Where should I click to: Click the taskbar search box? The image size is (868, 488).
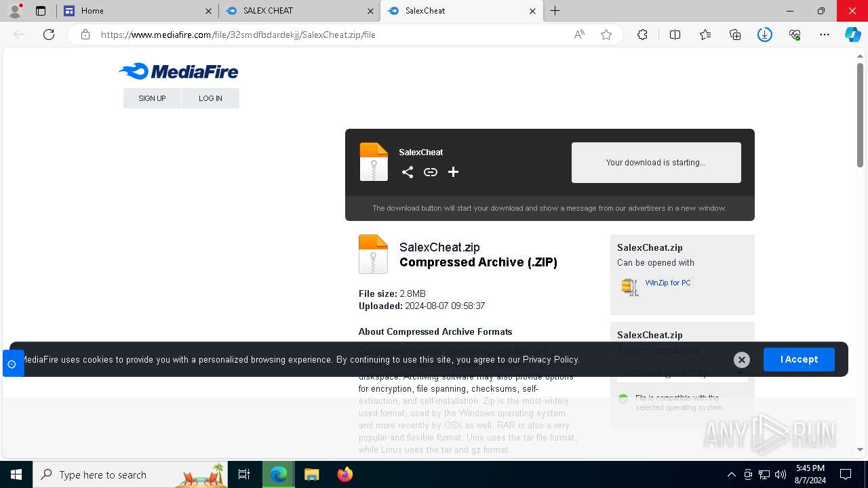click(130, 474)
